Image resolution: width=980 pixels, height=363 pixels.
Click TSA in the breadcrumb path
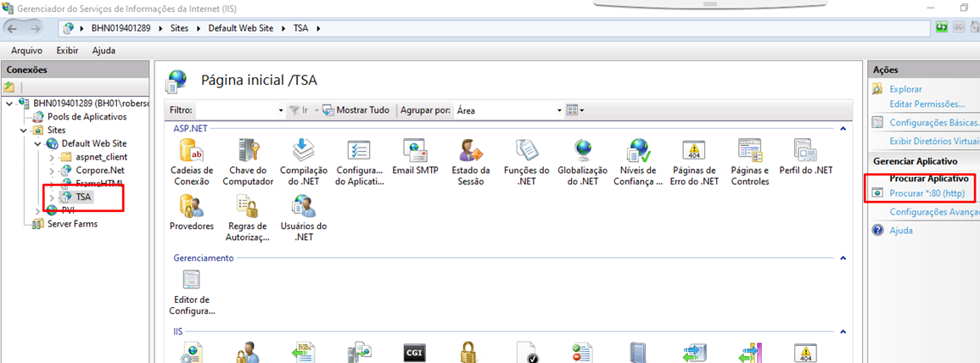click(300, 28)
